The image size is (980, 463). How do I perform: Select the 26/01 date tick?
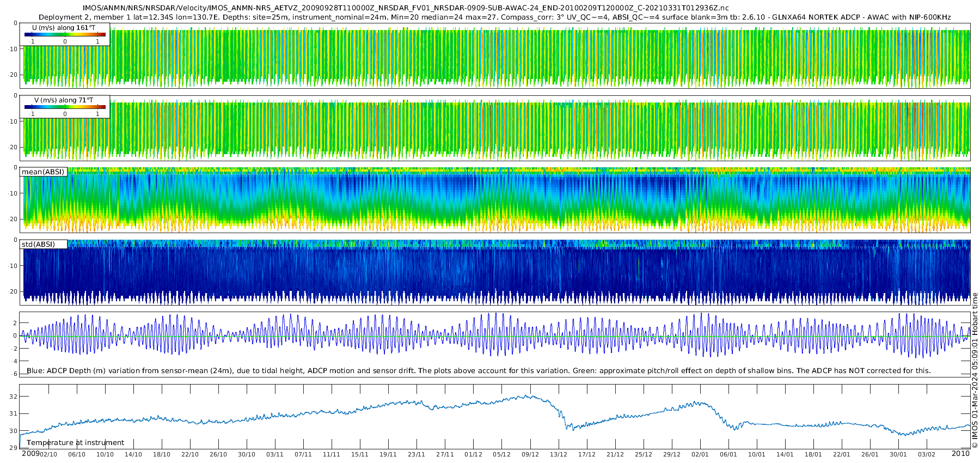click(870, 454)
